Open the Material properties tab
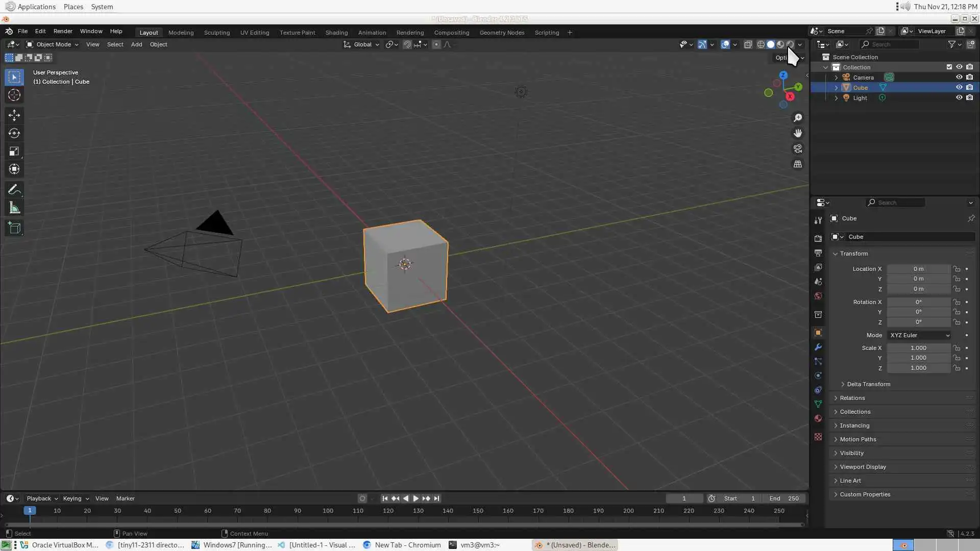Viewport: 980px width, 551px height. (x=818, y=418)
